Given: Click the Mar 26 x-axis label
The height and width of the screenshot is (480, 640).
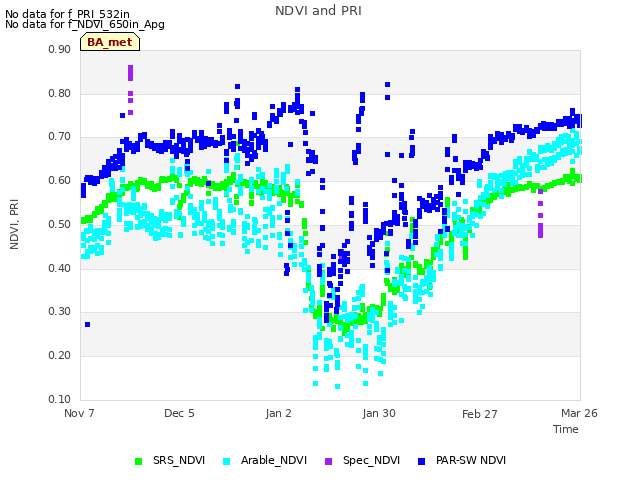Looking at the screenshot, I should pyautogui.click(x=579, y=413).
